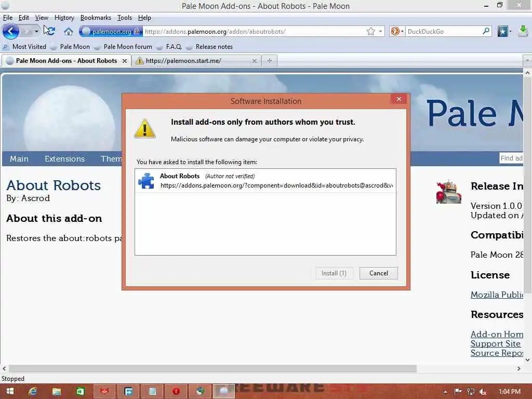Close the About Robots tab
The image size is (532, 399).
click(x=125, y=61)
